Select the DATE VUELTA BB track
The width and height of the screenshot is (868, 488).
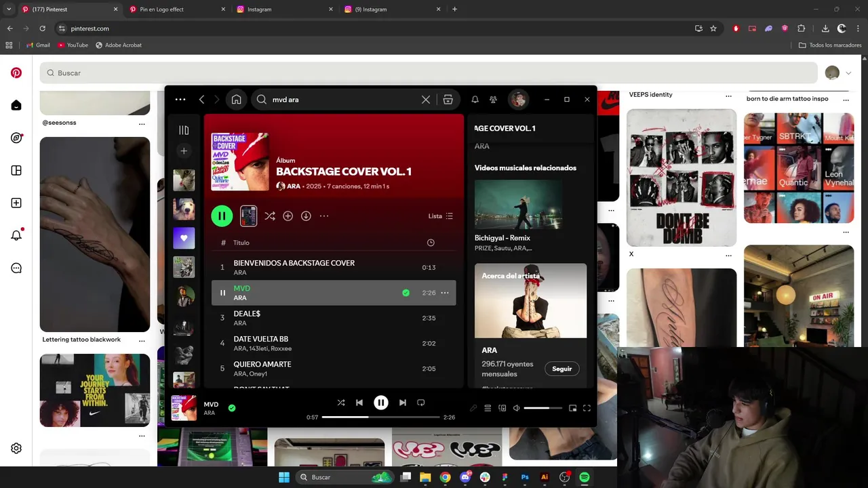coord(334,343)
